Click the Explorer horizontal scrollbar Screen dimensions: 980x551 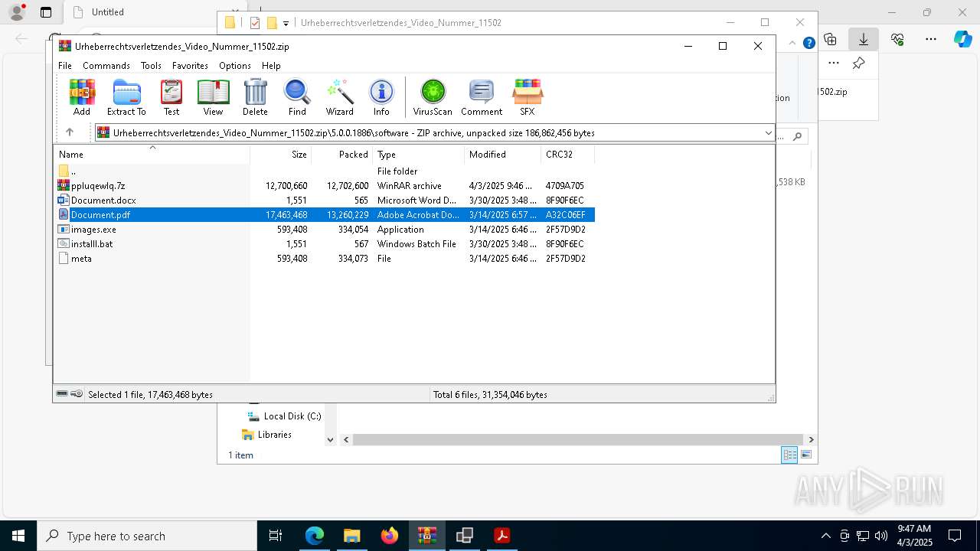click(x=578, y=440)
